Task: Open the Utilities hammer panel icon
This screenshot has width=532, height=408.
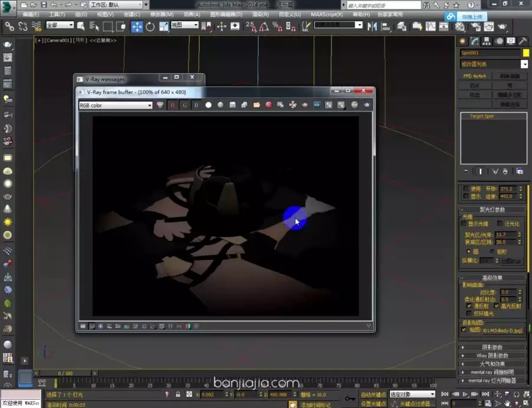Action: coord(523,41)
